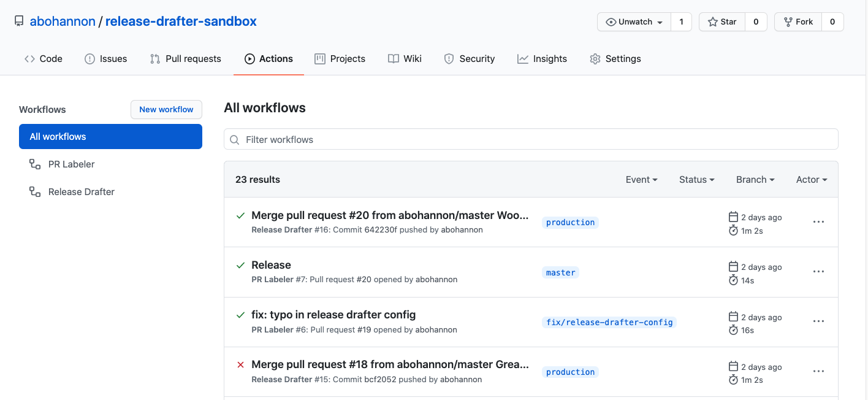Open the repository Settings tab

tap(615, 59)
